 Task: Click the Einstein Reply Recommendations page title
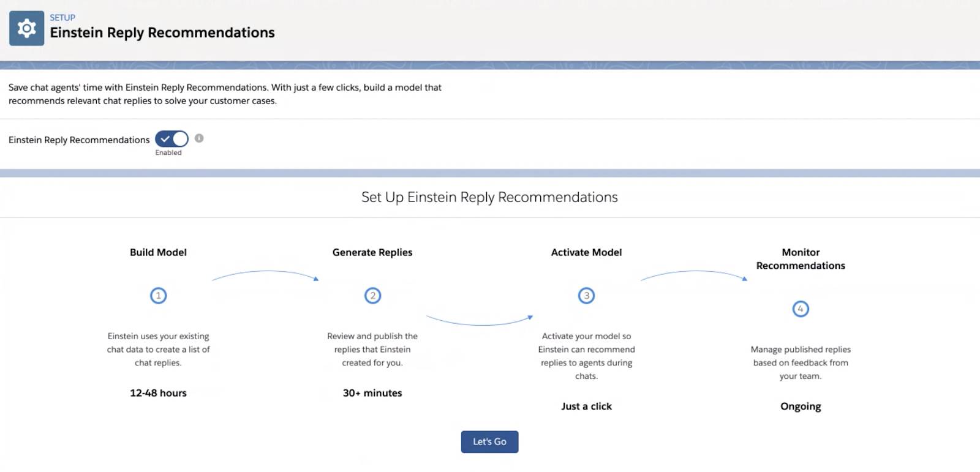[162, 33]
